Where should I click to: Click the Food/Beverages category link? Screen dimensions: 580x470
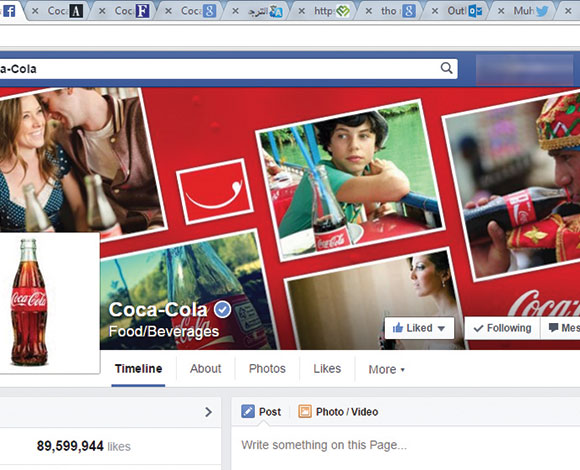164,331
